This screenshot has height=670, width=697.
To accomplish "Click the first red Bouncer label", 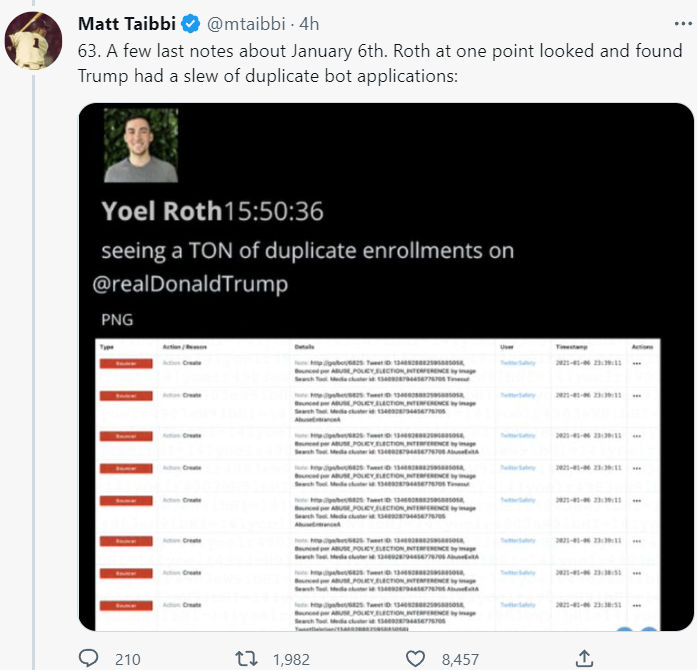I will 126,364.
